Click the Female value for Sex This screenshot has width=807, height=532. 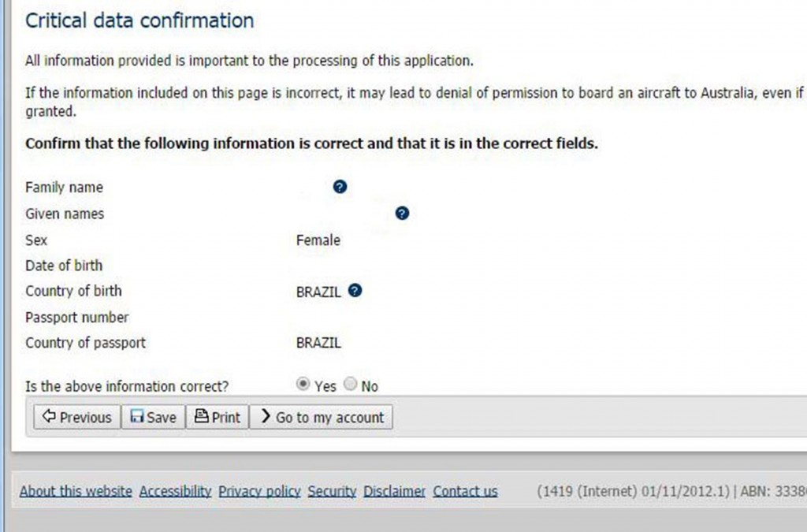318,240
